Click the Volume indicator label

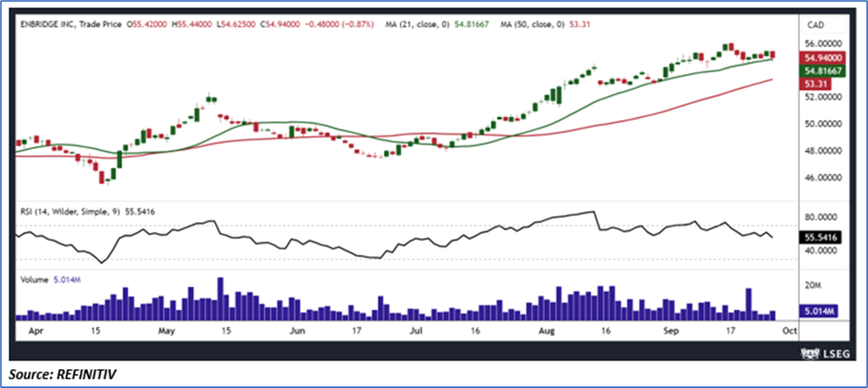(x=33, y=279)
